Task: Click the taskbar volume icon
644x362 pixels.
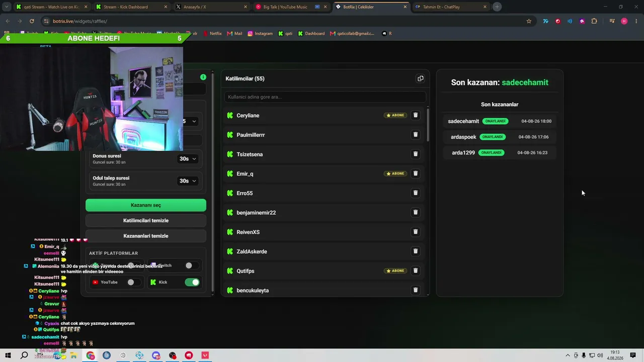Action: point(600,355)
